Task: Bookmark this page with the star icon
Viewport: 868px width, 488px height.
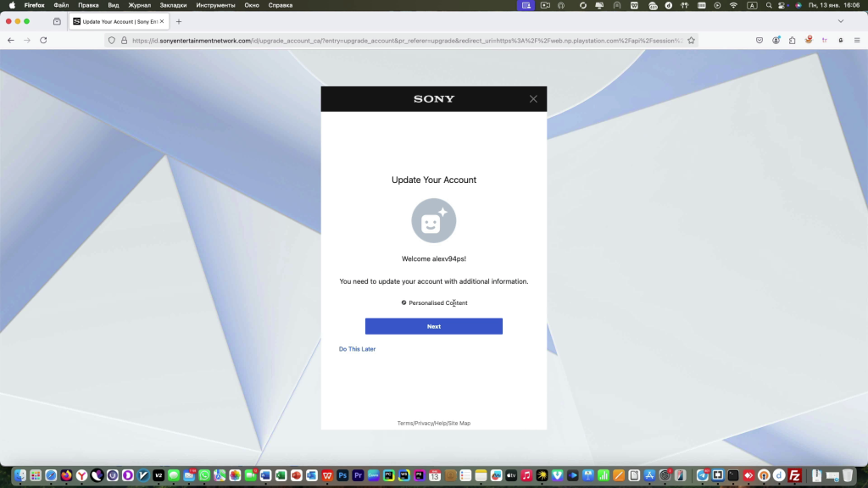Action: tap(691, 40)
